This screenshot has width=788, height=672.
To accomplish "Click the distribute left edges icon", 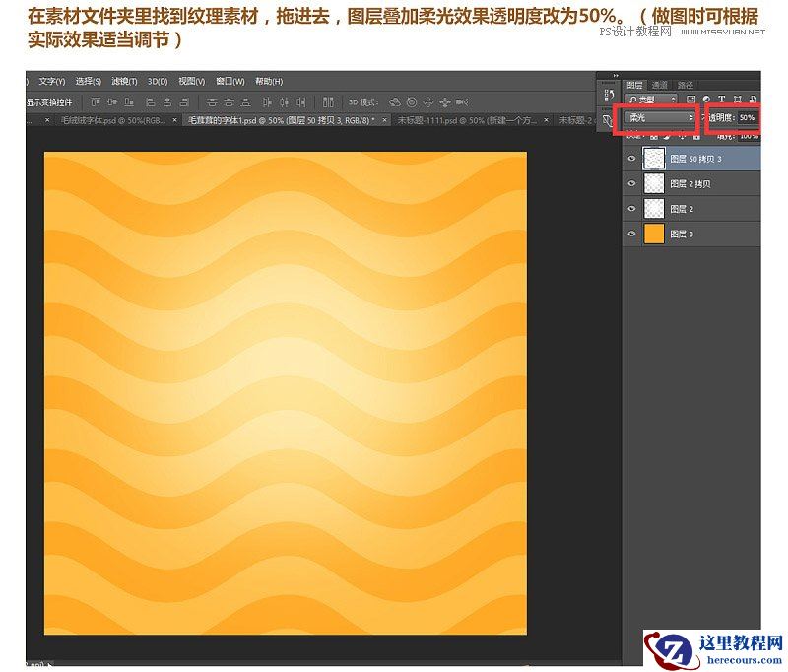I will pyautogui.click(x=267, y=102).
